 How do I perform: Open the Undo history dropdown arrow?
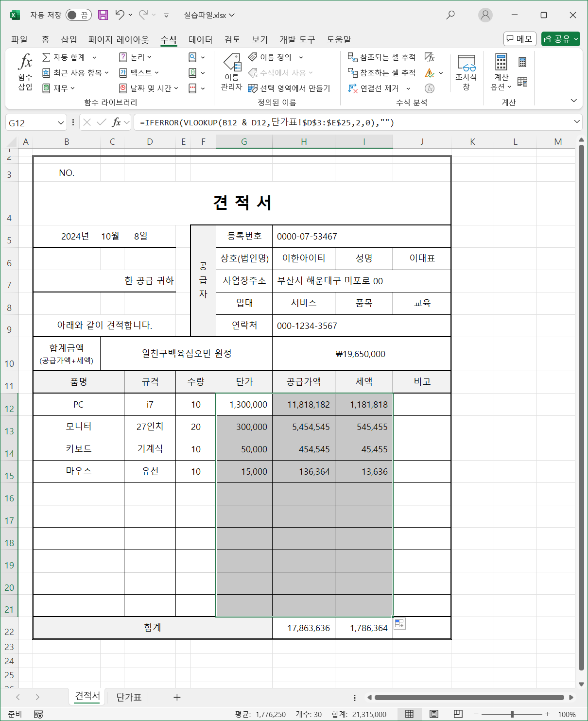(130, 15)
